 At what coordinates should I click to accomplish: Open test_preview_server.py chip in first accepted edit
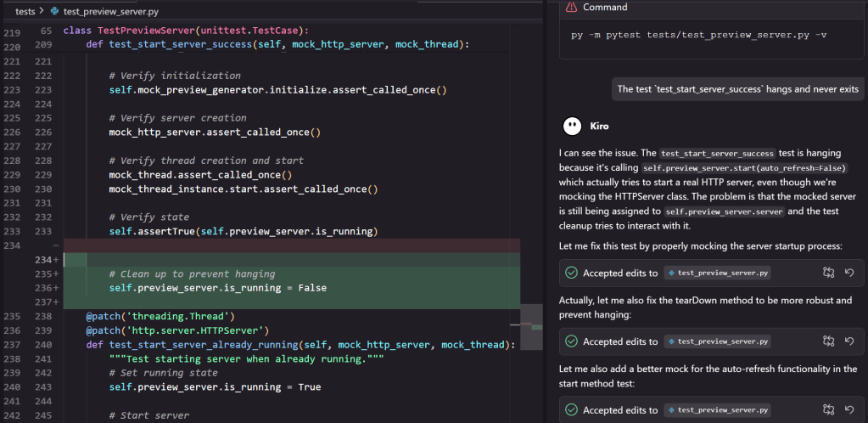coord(718,273)
